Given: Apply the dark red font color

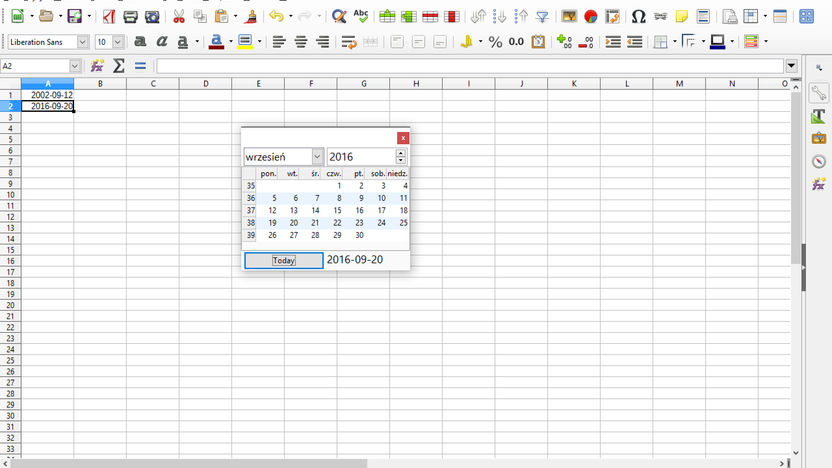Looking at the screenshot, I should point(216,41).
